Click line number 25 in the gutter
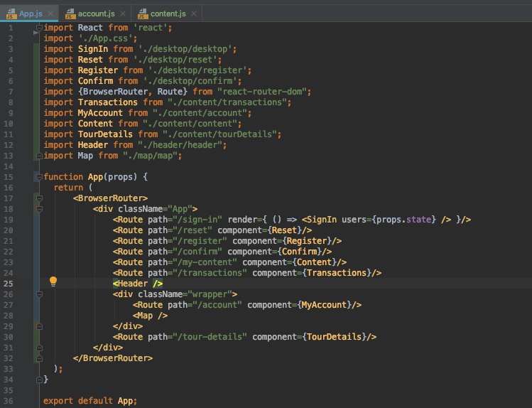 [x=9, y=284]
